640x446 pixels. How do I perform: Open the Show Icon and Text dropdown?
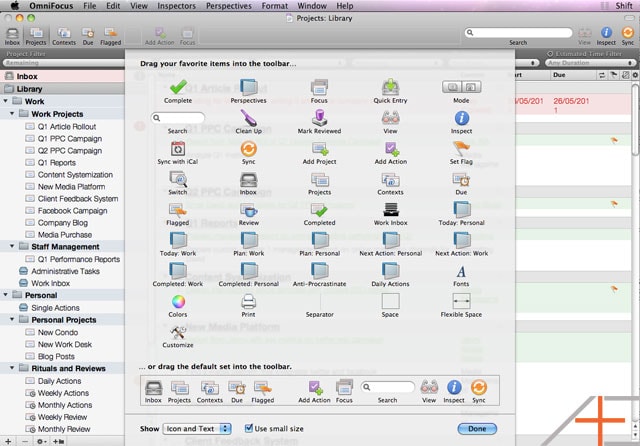tap(197, 428)
